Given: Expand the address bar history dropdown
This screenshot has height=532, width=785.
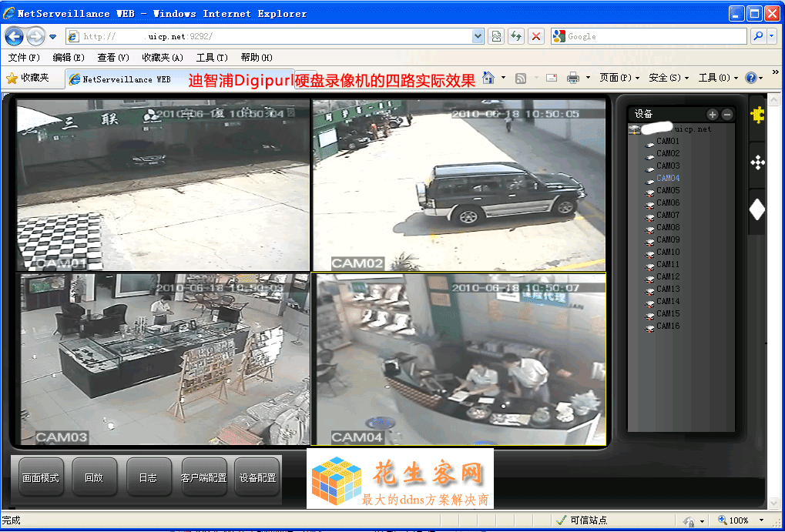Looking at the screenshot, I should coord(478,36).
